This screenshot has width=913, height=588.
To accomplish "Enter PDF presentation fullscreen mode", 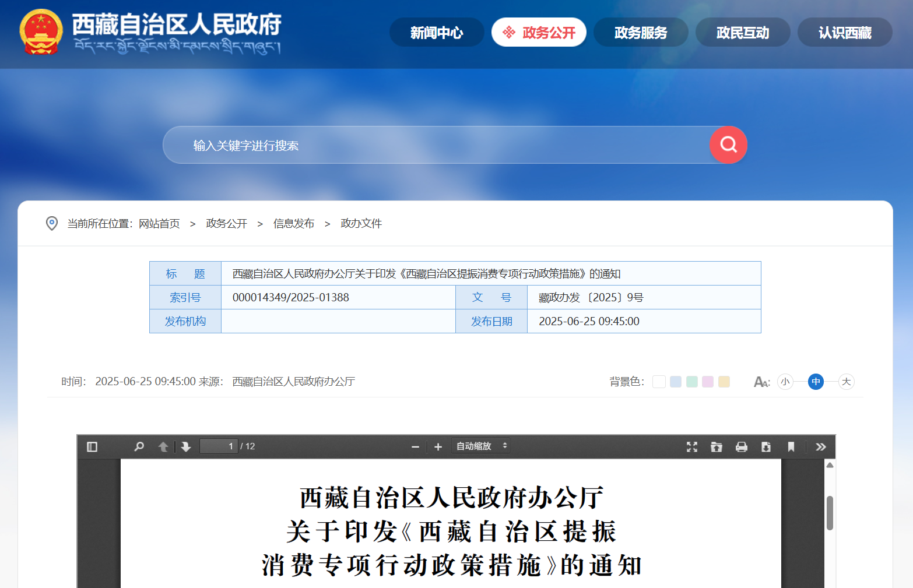I will [x=692, y=446].
